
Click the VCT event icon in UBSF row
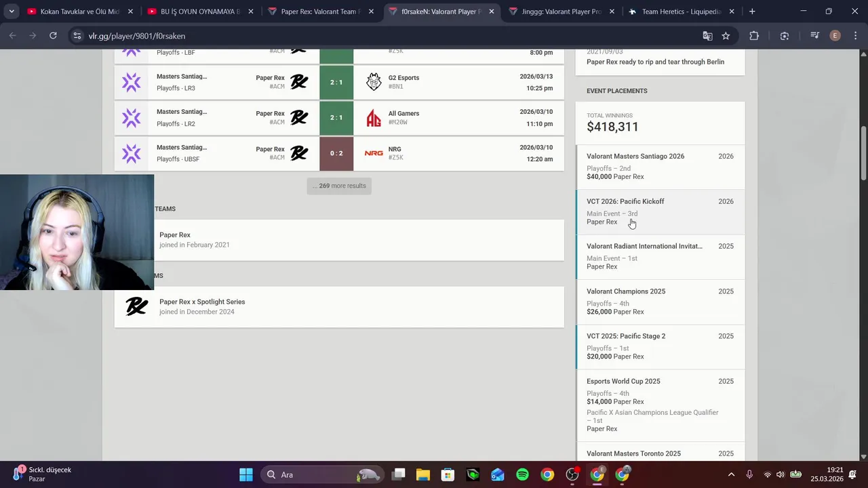point(132,153)
